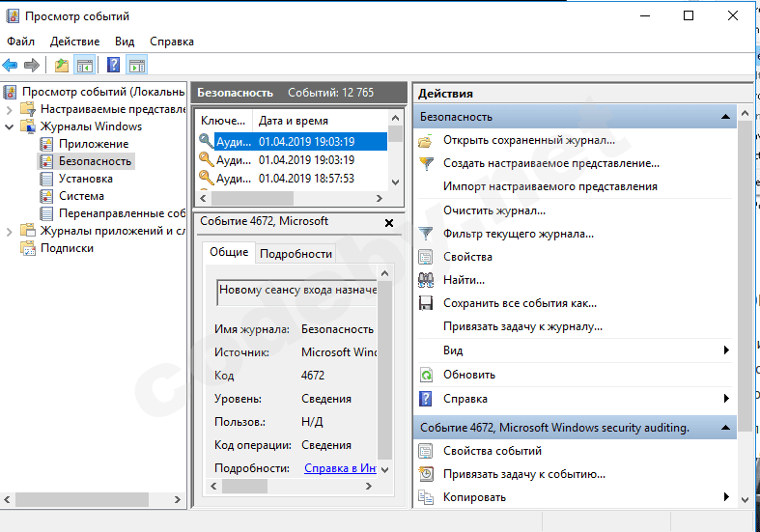Close the event 4672 preview pane
Viewport: 760px width, 532px height.
[389, 223]
